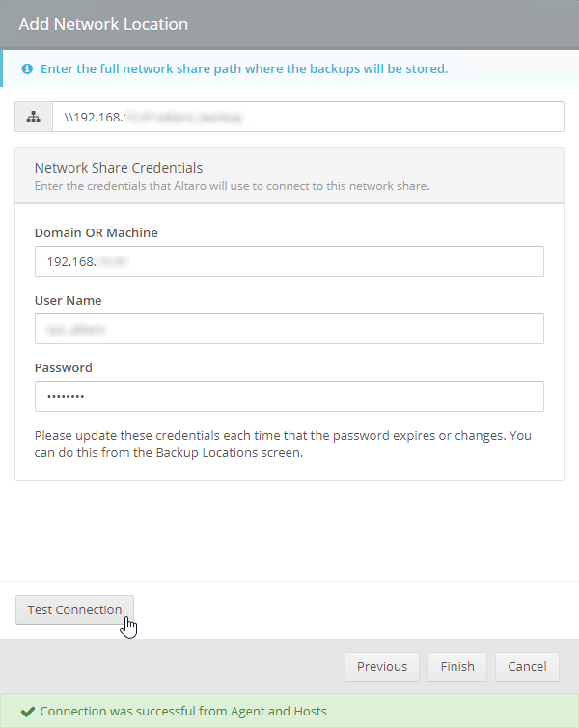Select the User Name input box
Image resolution: width=579 pixels, height=728 pixels.
coord(289,329)
